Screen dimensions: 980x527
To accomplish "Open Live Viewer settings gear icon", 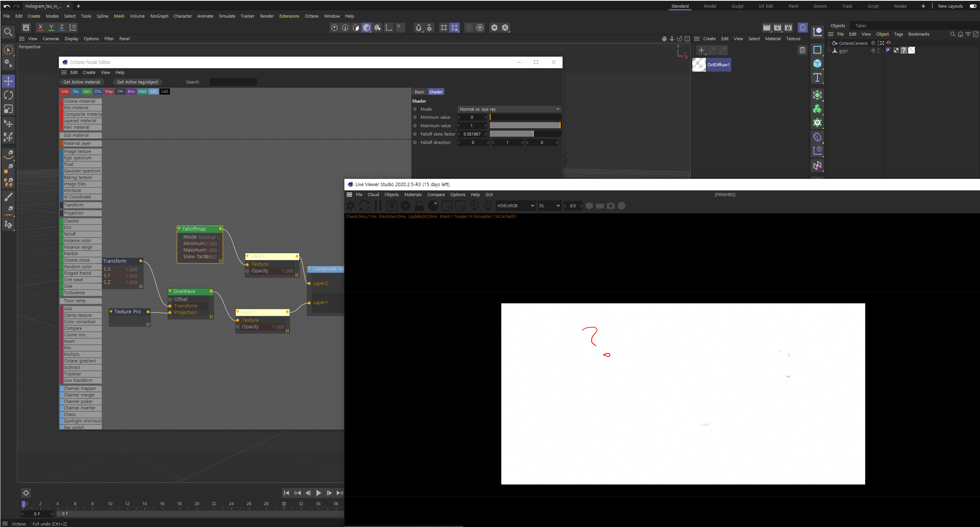I will click(406, 206).
